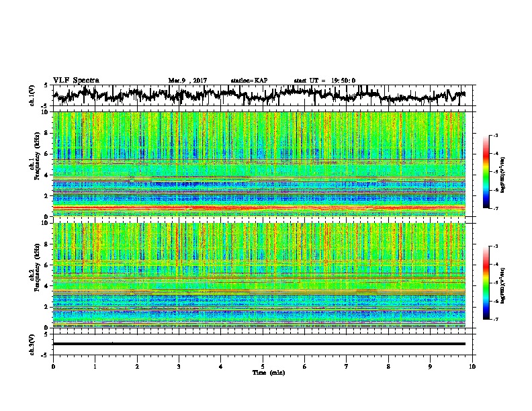
Task: Click the ch.2 spectrogram color scale bar
Action: point(486,283)
